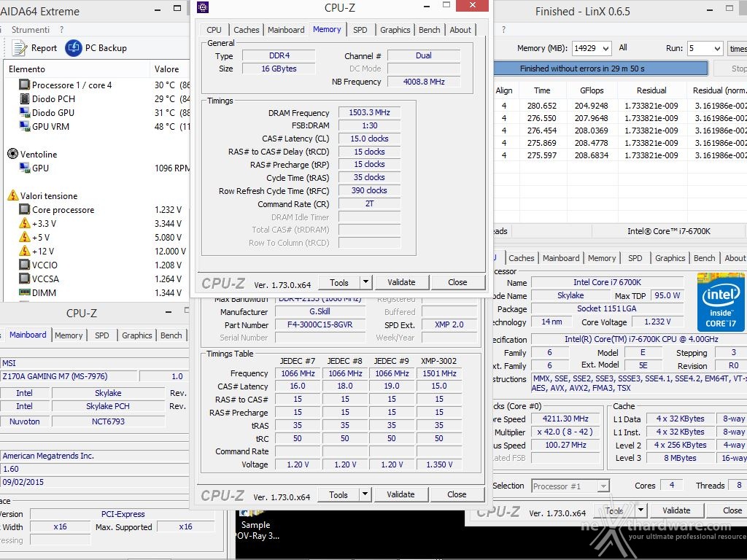
Task: Switch to the Caches tab in the front CPU-Z window
Action: coord(247,29)
